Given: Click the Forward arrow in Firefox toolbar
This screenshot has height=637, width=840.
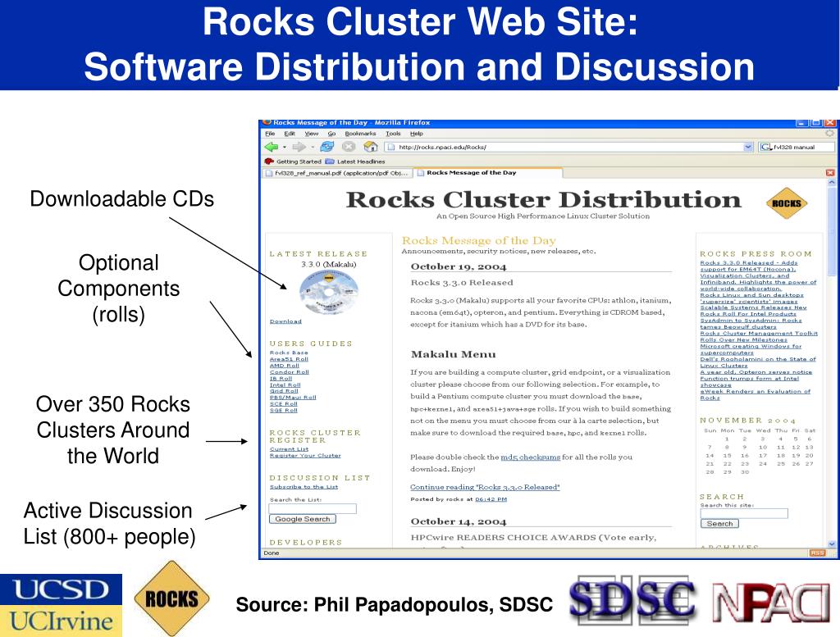Looking at the screenshot, I should point(299,147).
